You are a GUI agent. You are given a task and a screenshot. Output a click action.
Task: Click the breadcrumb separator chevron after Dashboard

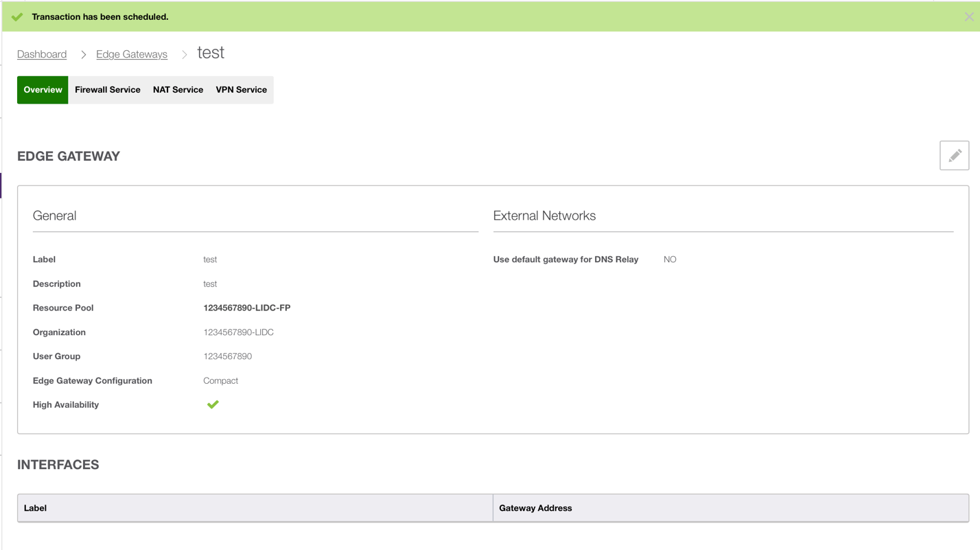coord(82,53)
